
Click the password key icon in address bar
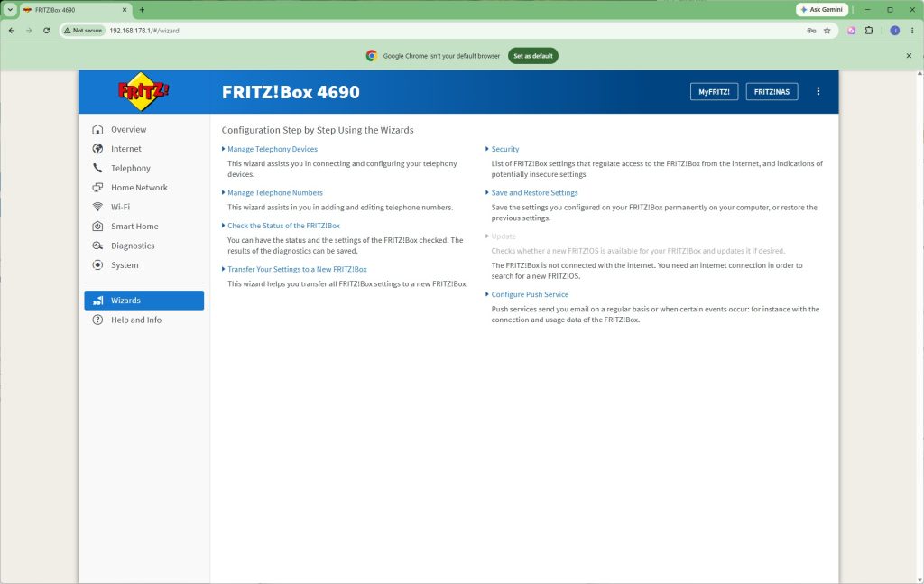click(x=811, y=31)
